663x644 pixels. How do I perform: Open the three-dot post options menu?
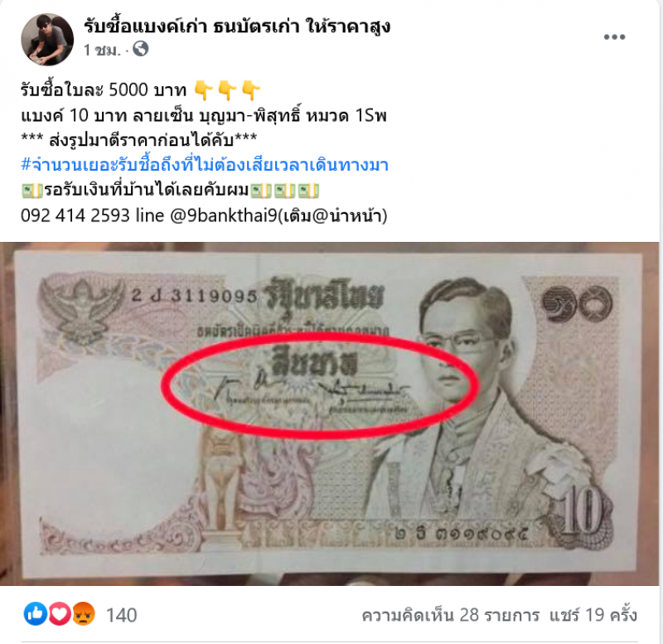[x=614, y=37]
